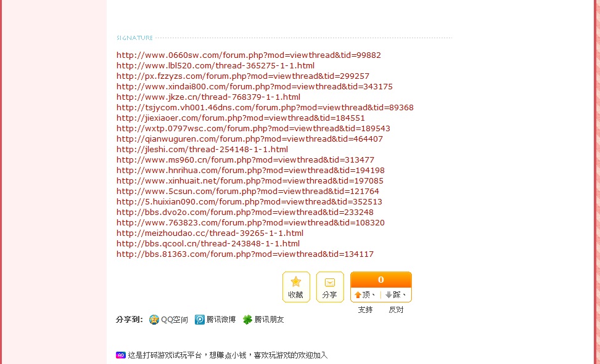Open the bbs.qcool.cn thread-243848 link
Screen dimensions: 600x364
click(x=208, y=244)
